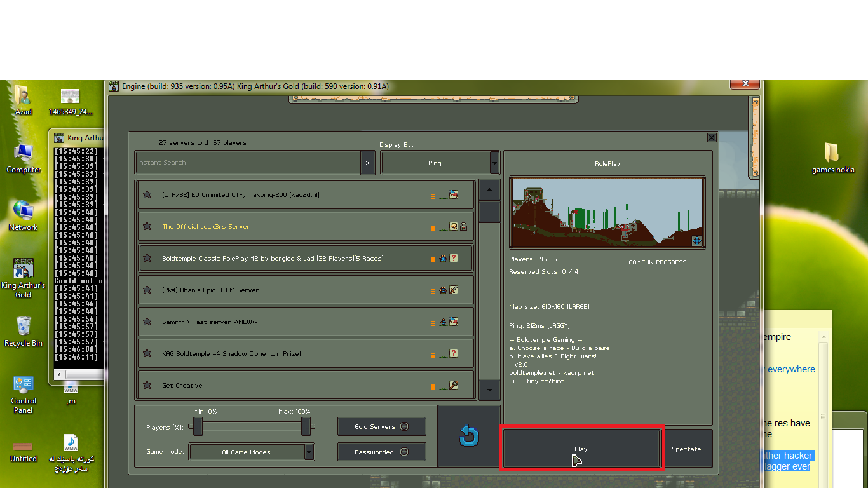Star The Official Luck3rs Server as favorite
868x488 pixels.
pos(147,226)
